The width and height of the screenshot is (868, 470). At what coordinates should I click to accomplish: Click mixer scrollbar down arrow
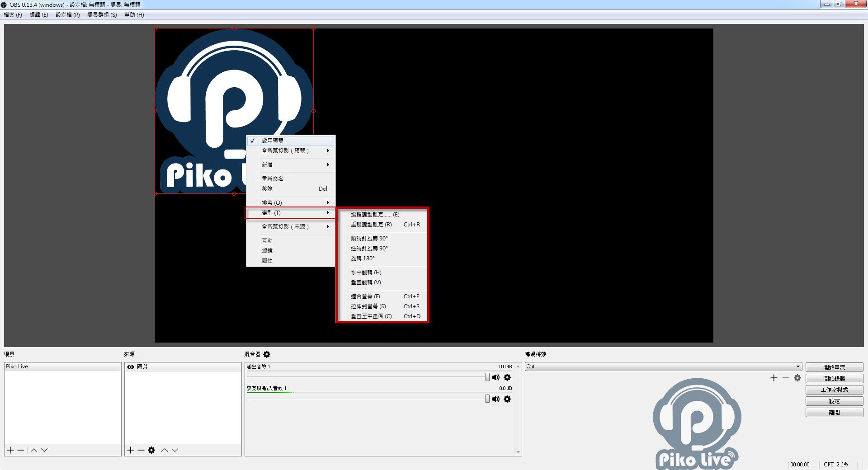pos(518,452)
